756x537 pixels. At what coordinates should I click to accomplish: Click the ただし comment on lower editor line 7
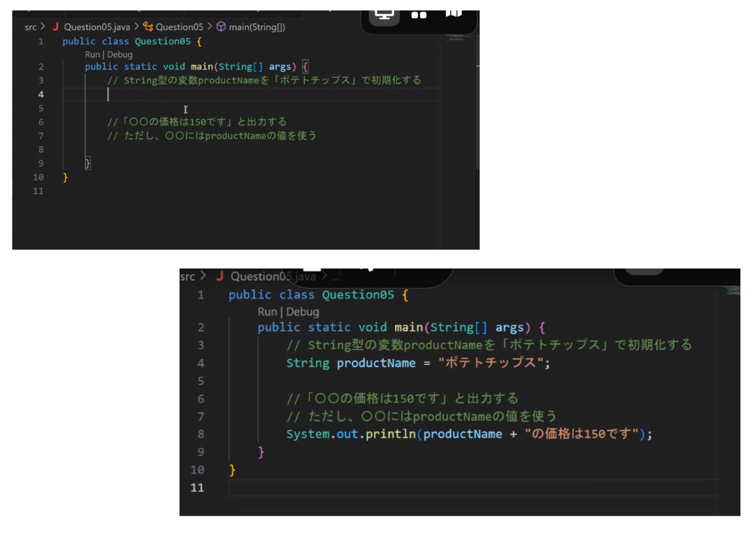point(422,417)
